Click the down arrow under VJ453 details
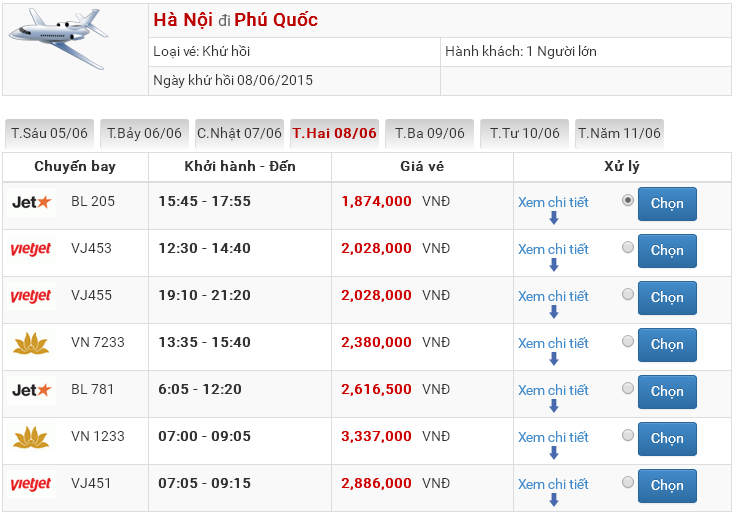The image size is (736, 515). pyautogui.click(x=554, y=265)
